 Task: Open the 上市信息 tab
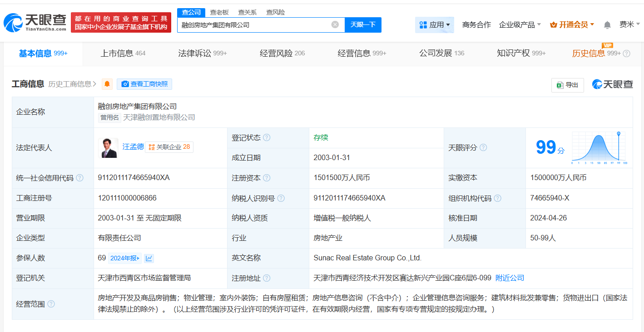click(123, 54)
